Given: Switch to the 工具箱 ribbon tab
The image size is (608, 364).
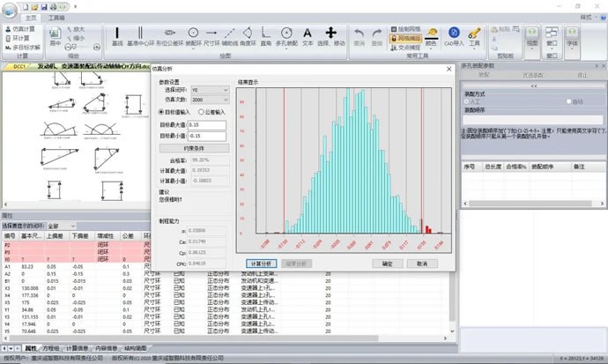Looking at the screenshot, I should [56, 17].
